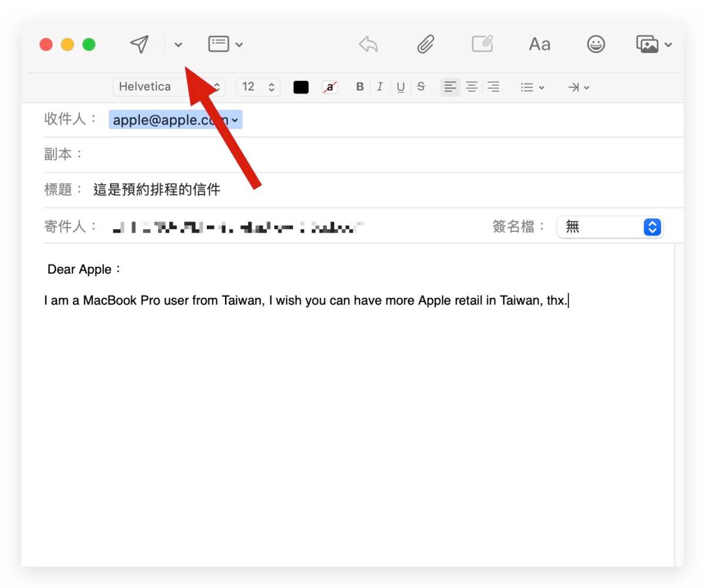Click the 副本 (Cc) input field
705x588 pixels.
(382, 154)
